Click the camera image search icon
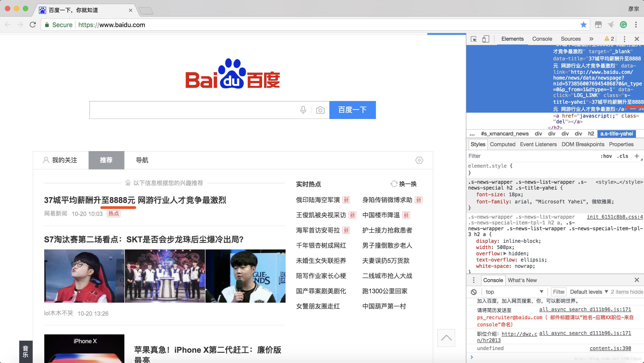The height and width of the screenshot is (363, 644). point(320,110)
